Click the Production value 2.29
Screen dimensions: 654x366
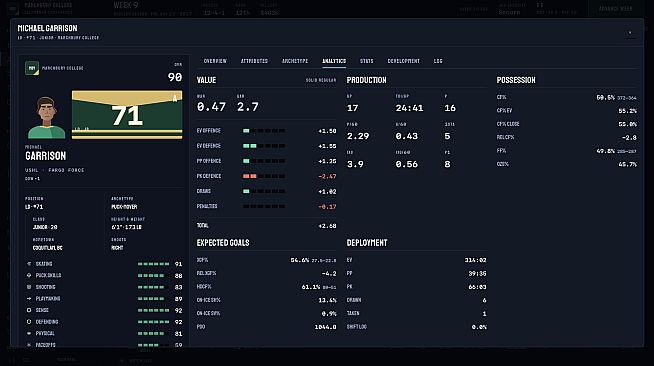(358, 136)
